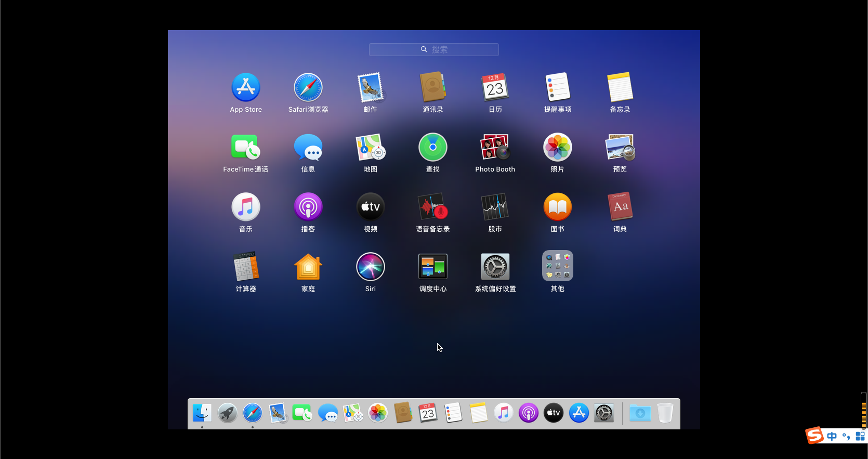Open Music from the Dock

pyautogui.click(x=503, y=413)
